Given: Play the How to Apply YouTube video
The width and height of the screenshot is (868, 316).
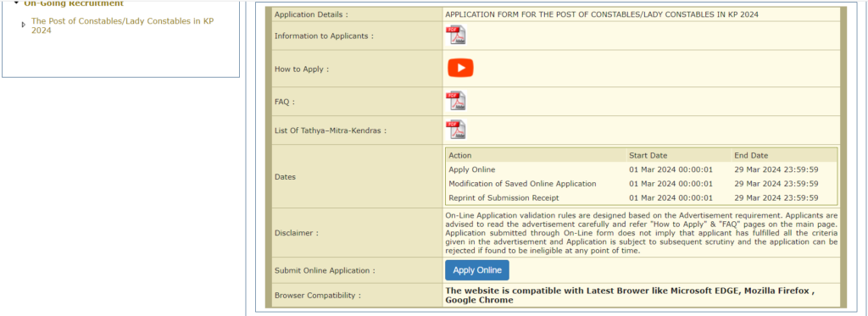Looking at the screenshot, I should tap(460, 68).
